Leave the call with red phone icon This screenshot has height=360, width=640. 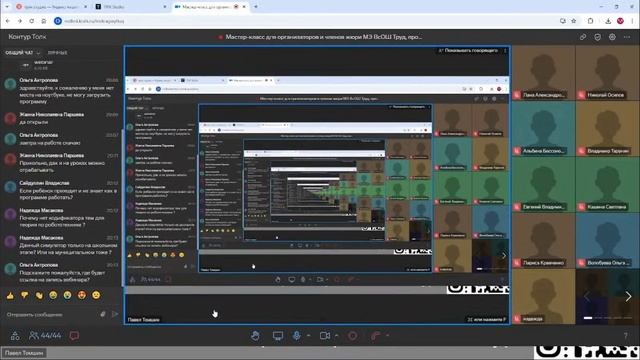point(376,336)
